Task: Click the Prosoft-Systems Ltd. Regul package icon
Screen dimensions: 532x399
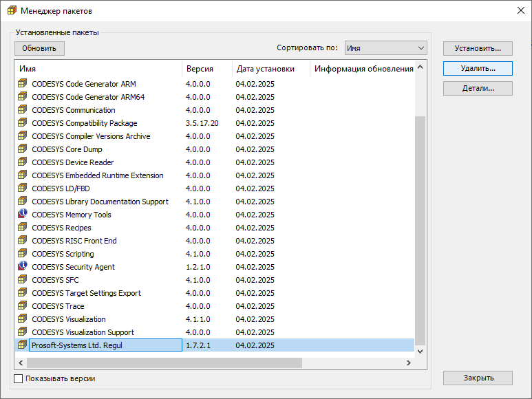Action: [23, 345]
